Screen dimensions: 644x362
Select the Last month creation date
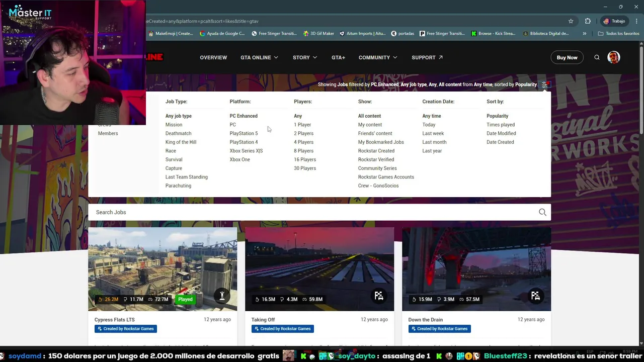[434, 142]
